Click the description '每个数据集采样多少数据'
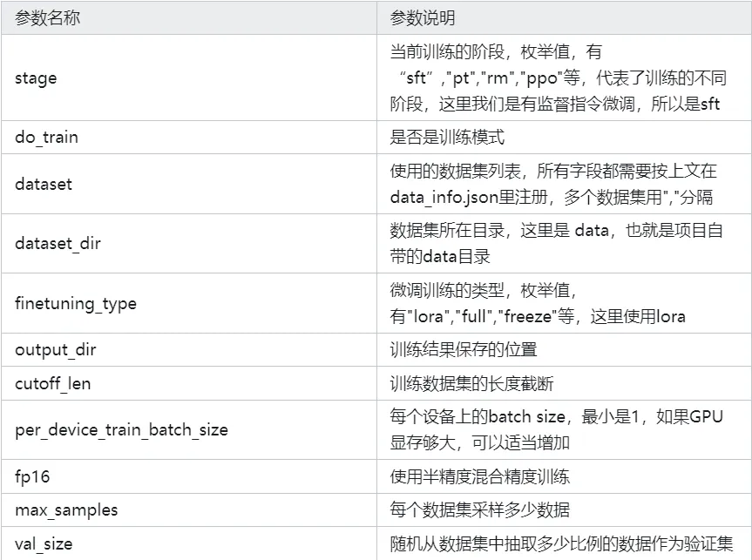The image size is (752, 560). pyautogui.click(x=565, y=510)
